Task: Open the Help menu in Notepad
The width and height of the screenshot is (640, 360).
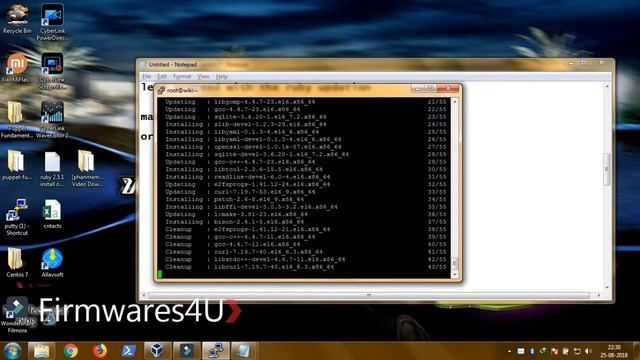Action: [x=222, y=76]
